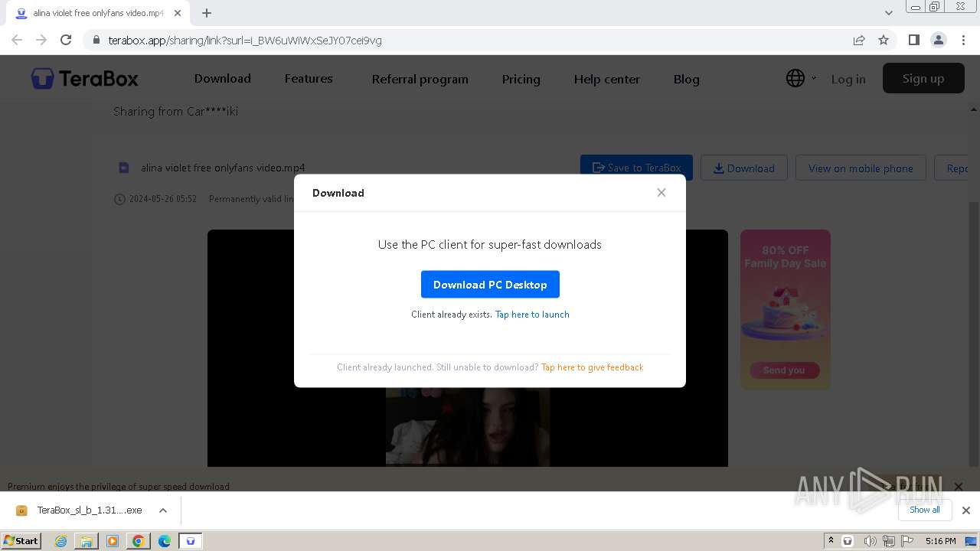
Task: Click the TeraBox tray icon
Action: (x=848, y=541)
